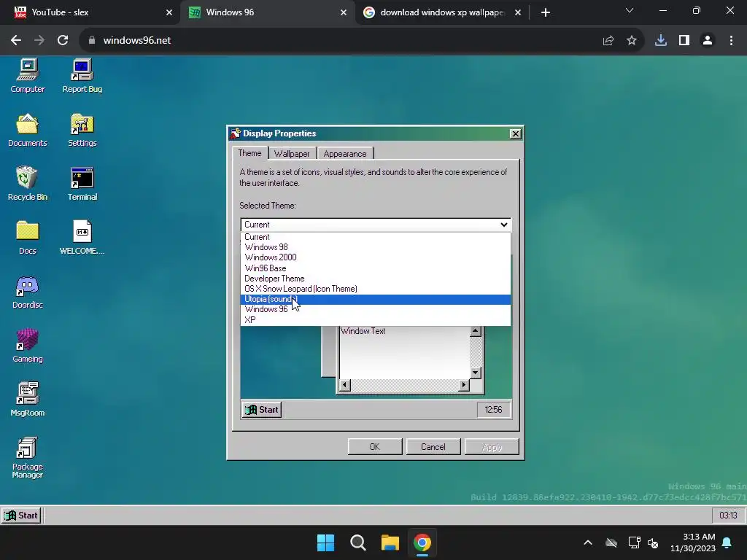
Task: Switch to the download windows xp wallpaper tab
Action: pyautogui.click(x=441, y=12)
